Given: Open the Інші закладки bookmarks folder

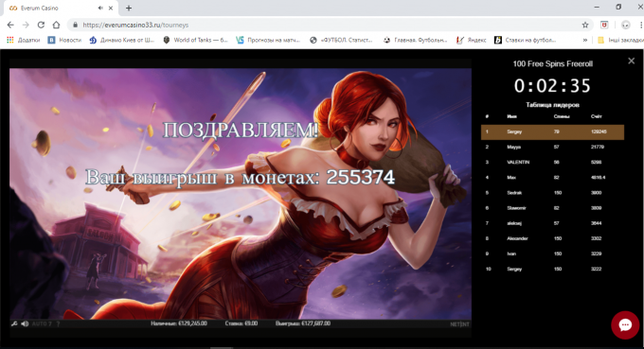Looking at the screenshot, I should point(620,40).
